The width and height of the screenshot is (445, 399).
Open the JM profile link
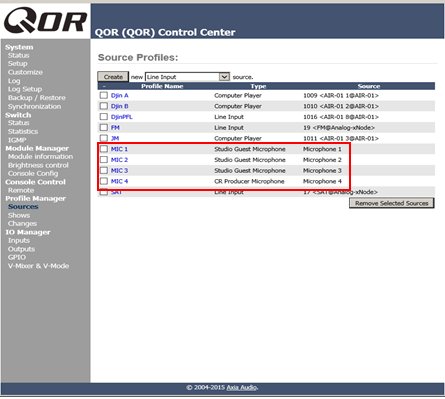click(115, 138)
